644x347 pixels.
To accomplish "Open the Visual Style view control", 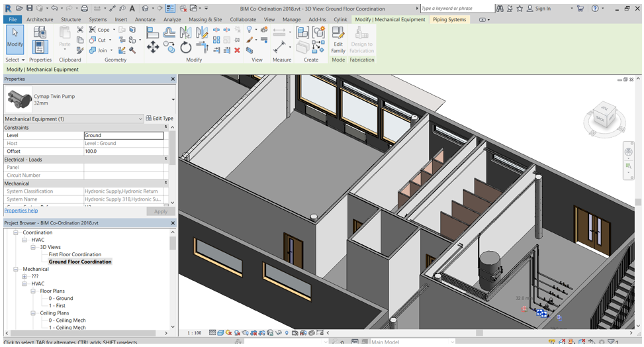I will (220, 332).
